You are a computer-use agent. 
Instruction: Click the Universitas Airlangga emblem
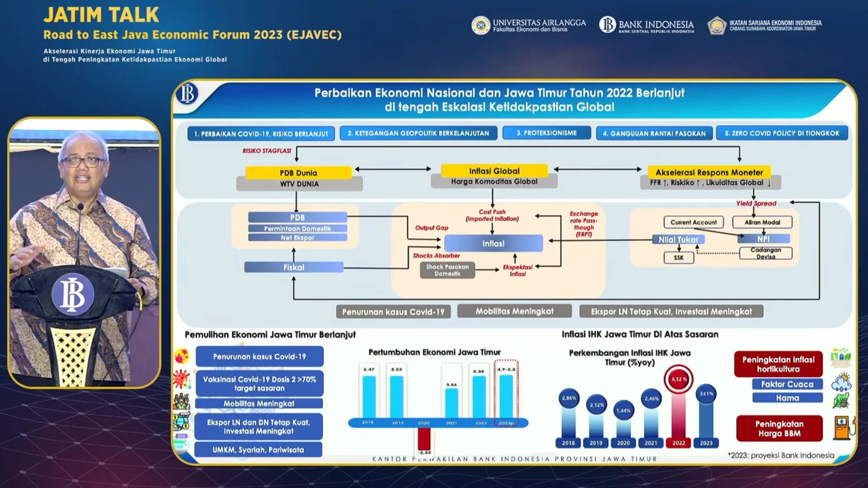point(480,25)
